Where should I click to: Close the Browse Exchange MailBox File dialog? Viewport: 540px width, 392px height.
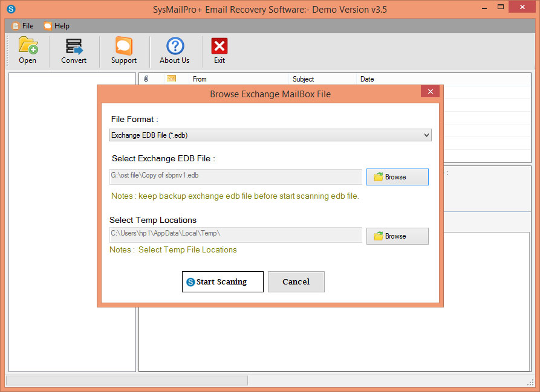(x=430, y=91)
